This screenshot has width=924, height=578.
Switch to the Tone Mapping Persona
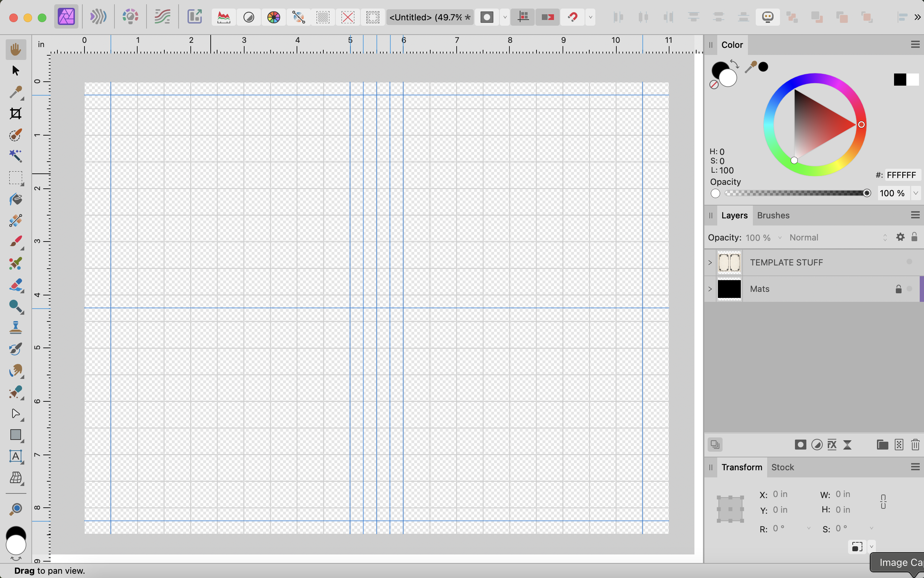(162, 17)
